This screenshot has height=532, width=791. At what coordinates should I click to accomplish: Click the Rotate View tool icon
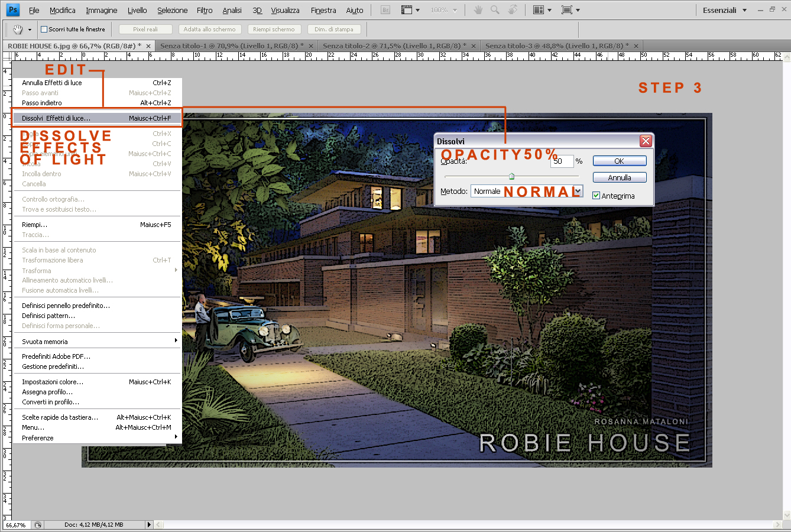tap(512, 9)
